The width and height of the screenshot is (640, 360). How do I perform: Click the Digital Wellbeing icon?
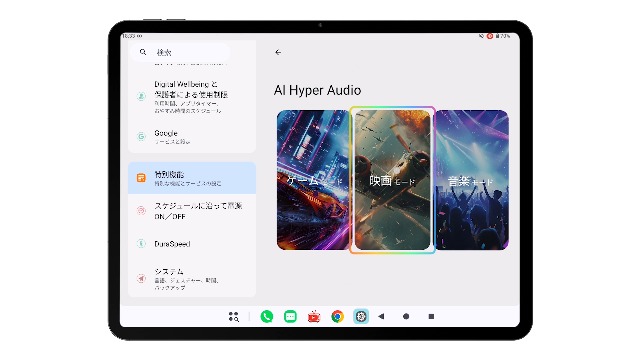click(141, 96)
